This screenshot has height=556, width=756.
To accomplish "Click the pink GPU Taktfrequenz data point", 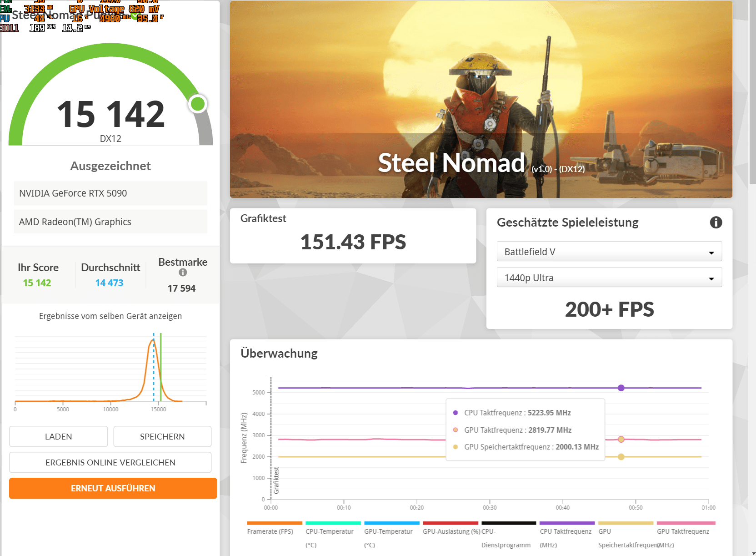I will tap(621, 440).
